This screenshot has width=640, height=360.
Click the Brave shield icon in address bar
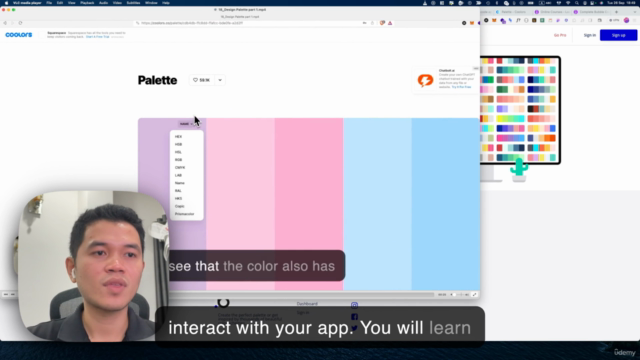tap(382, 23)
